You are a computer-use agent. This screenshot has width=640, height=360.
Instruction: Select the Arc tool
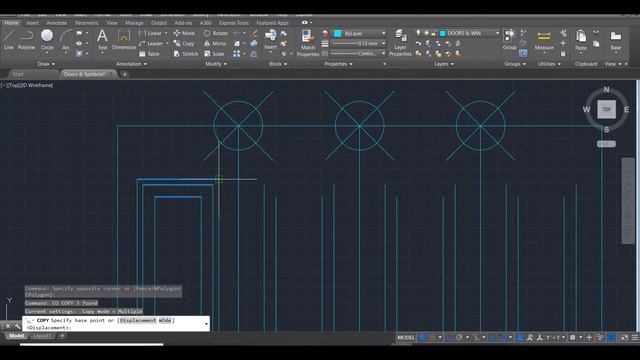[66, 40]
